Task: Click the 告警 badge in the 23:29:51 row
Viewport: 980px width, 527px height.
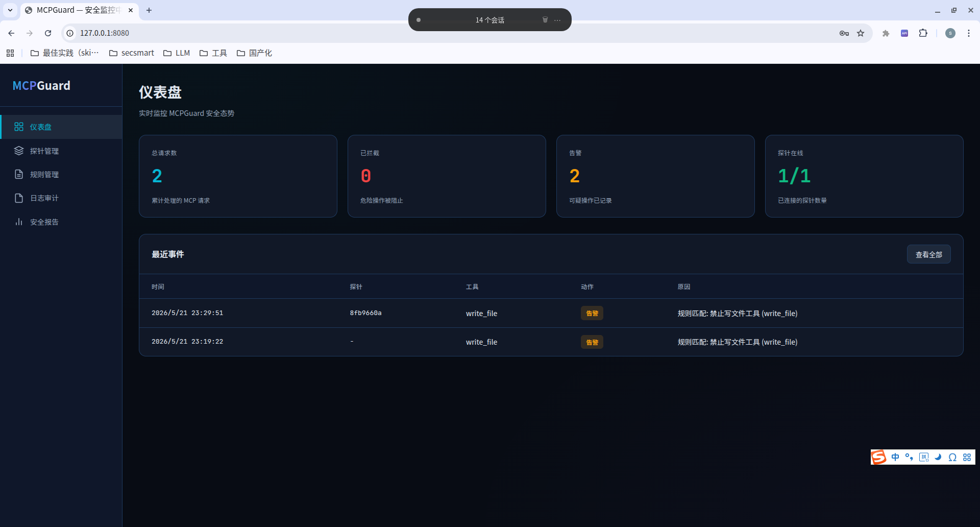Action: [592, 313]
